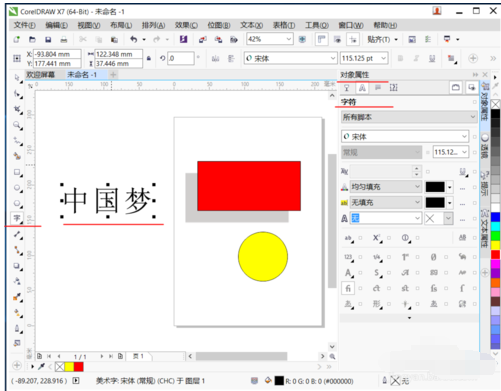Pick the red swatch in color palette
The image size is (501, 391).
pos(495,255)
